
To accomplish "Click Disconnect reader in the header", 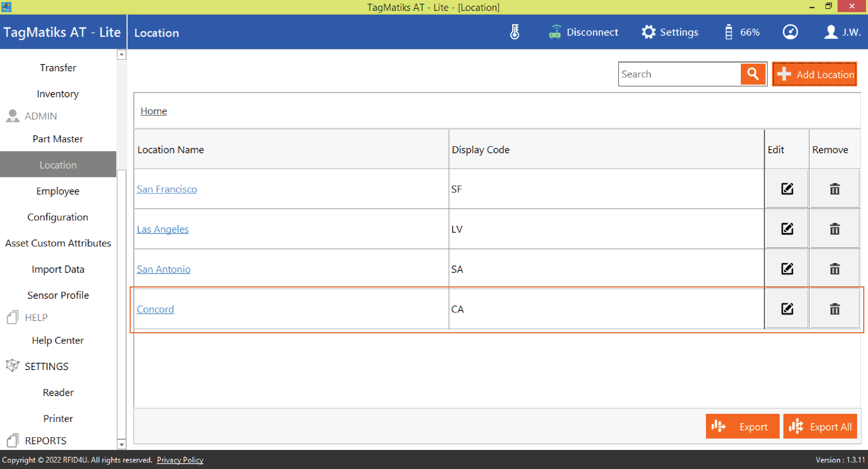I will (x=584, y=32).
